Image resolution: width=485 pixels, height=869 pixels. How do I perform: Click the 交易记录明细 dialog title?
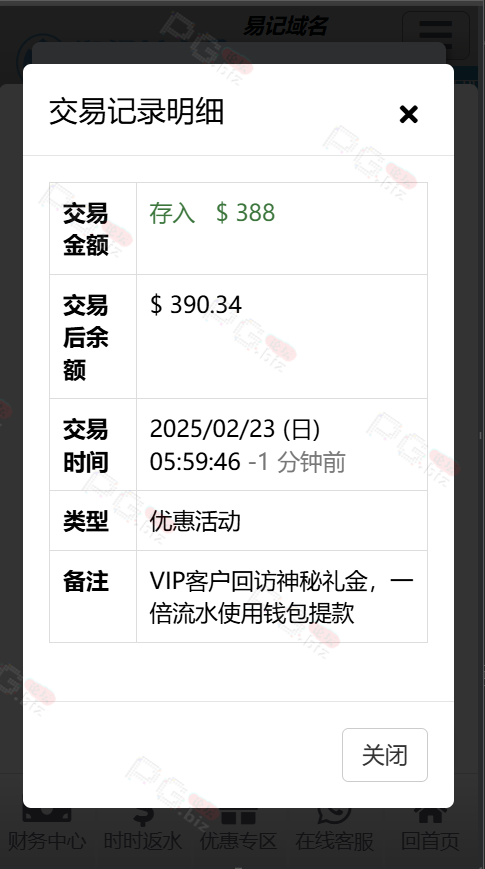[136, 111]
